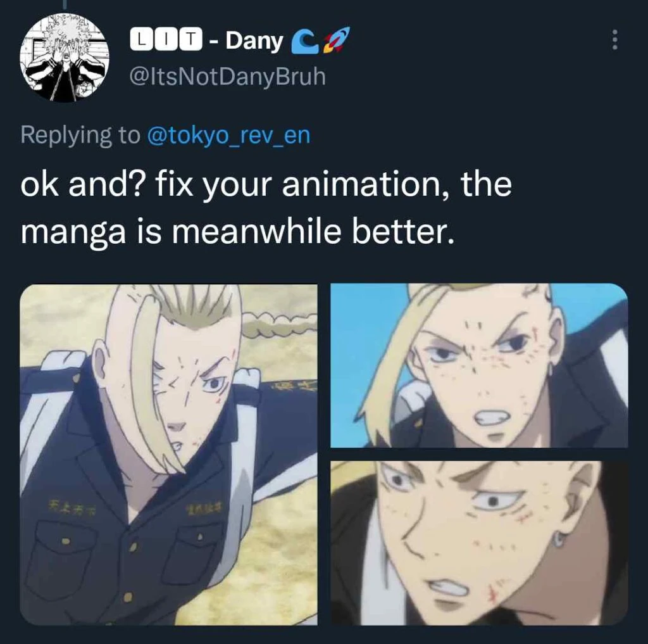Screen dimensions: 648x644
Task: Click the tweet line 'manga is meanwhile better.'
Action: (x=237, y=231)
